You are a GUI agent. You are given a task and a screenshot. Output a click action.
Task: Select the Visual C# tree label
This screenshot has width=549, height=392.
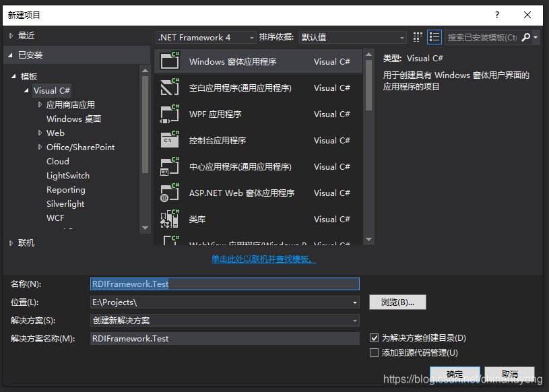(x=52, y=91)
